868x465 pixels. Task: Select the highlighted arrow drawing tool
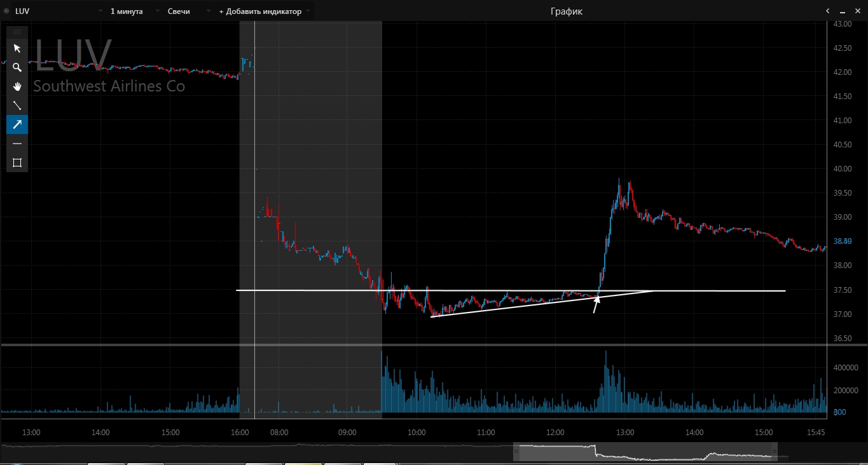[x=17, y=125]
